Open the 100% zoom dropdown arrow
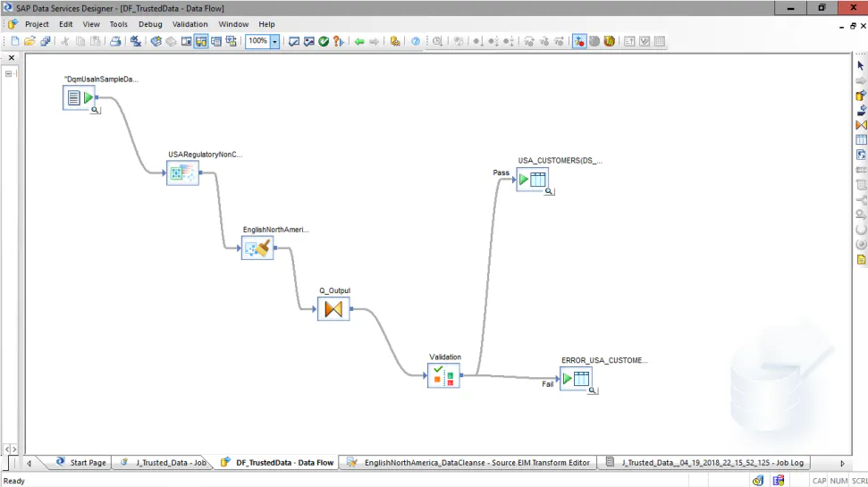The image size is (868, 487). point(274,41)
